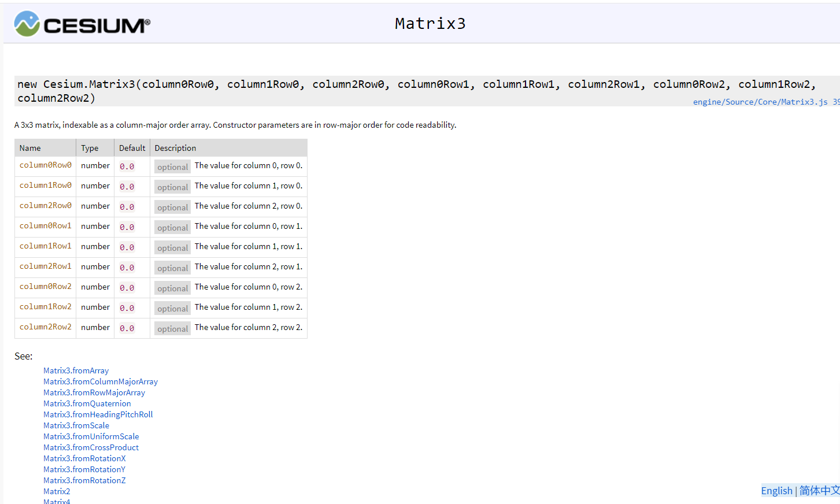Switch language to English
This screenshot has width=840, height=504.
776,491
